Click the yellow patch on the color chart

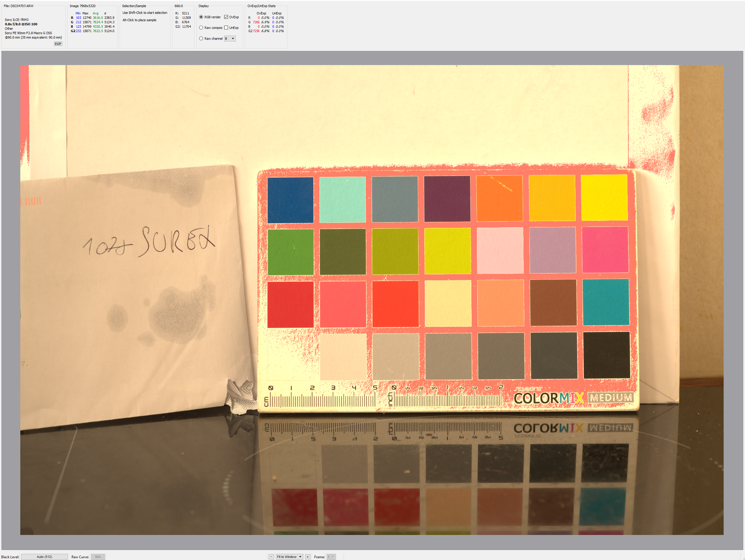click(604, 198)
